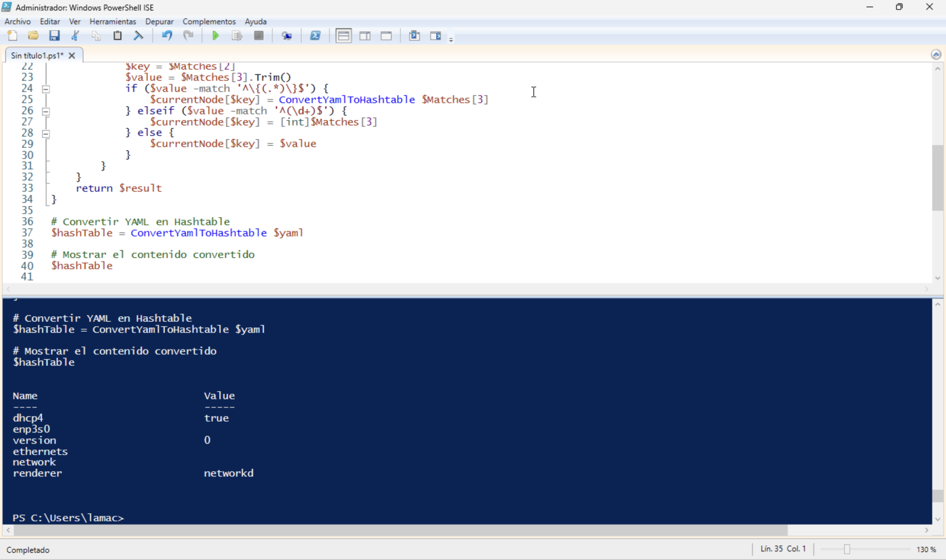This screenshot has width=946, height=560.
Task: Toggle Show Script Pane Top layout
Action: click(x=344, y=35)
